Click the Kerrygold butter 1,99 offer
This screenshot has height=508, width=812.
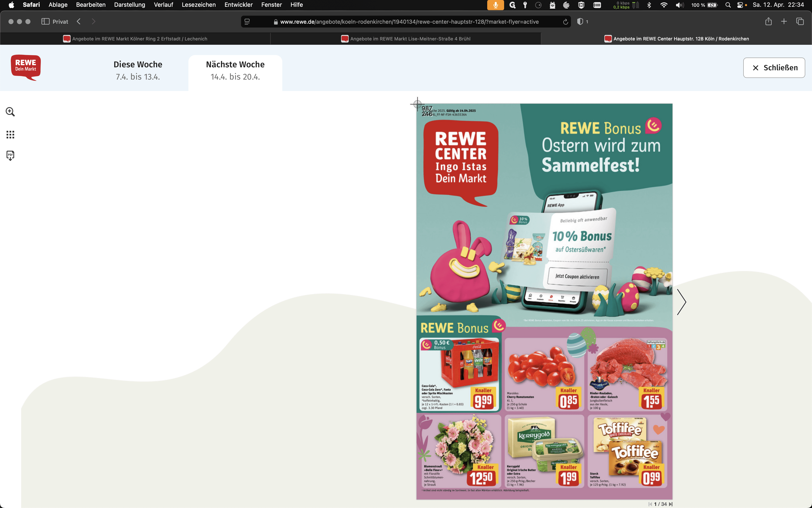click(544, 451)
